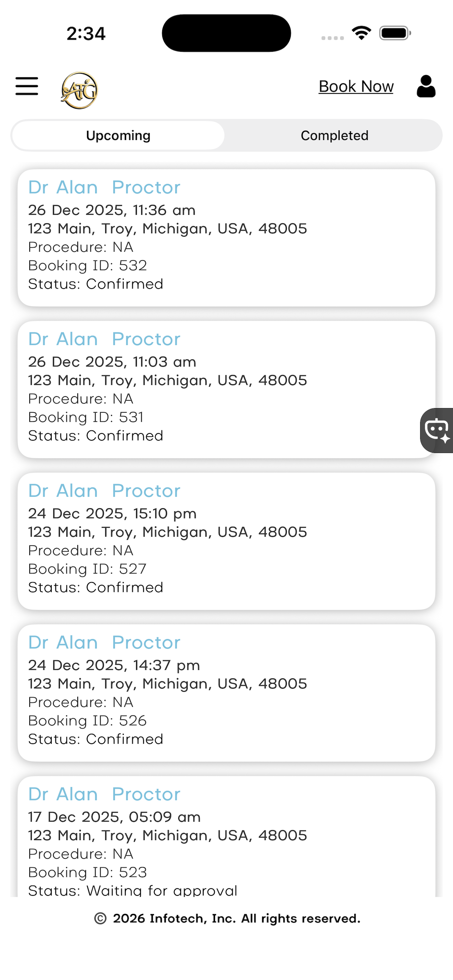Open appointment card Booking ID 531
The image size is (453, 980).
[x=226, y=389]
